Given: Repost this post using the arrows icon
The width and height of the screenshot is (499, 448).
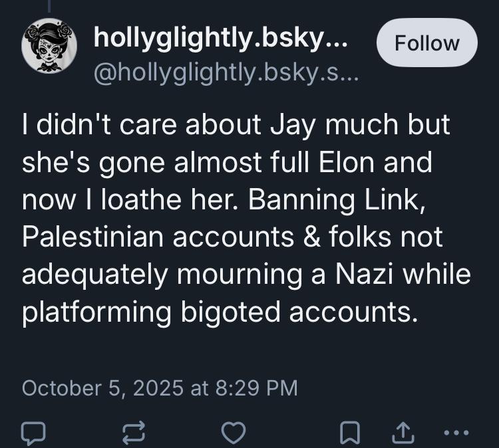Looking at the screenshot, I should [x=132, y=432].
